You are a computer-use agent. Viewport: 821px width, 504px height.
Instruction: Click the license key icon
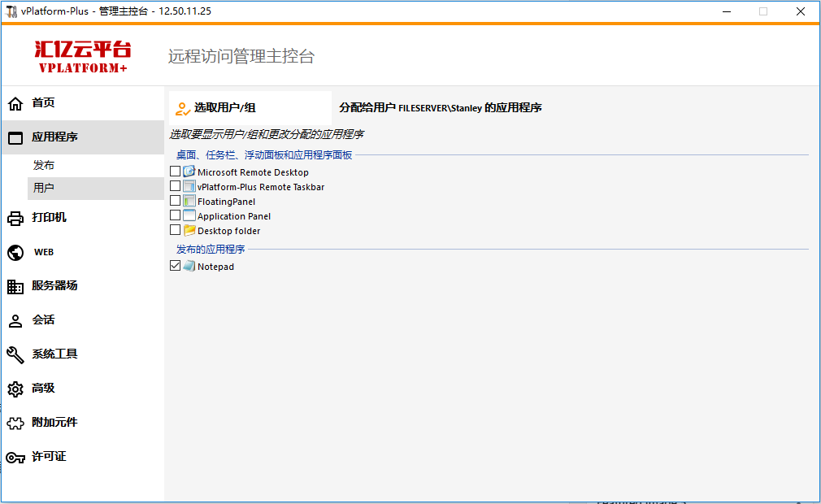[x=15, y=457]
